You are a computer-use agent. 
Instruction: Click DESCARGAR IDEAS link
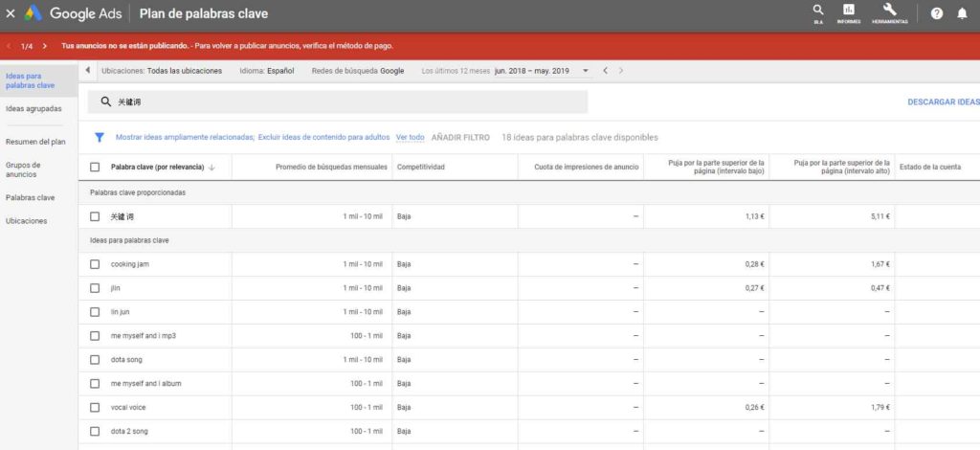tap(943, 101)
